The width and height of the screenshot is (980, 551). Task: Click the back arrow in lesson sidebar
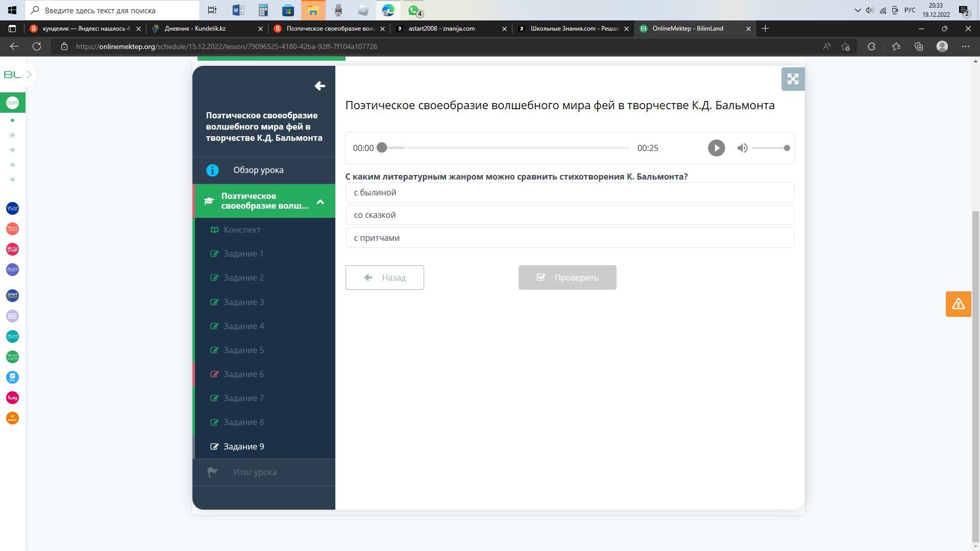point(320,86)
